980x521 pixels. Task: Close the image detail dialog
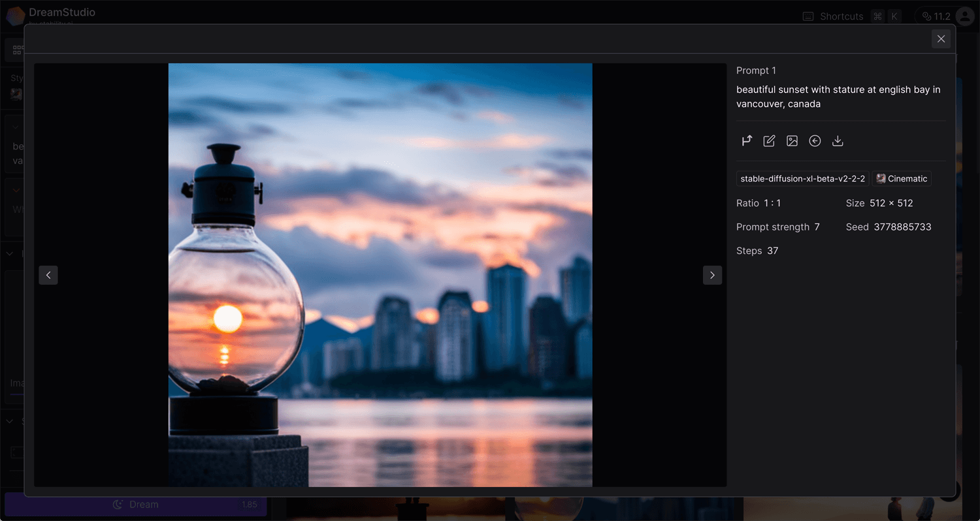click(x=941, y=39)
